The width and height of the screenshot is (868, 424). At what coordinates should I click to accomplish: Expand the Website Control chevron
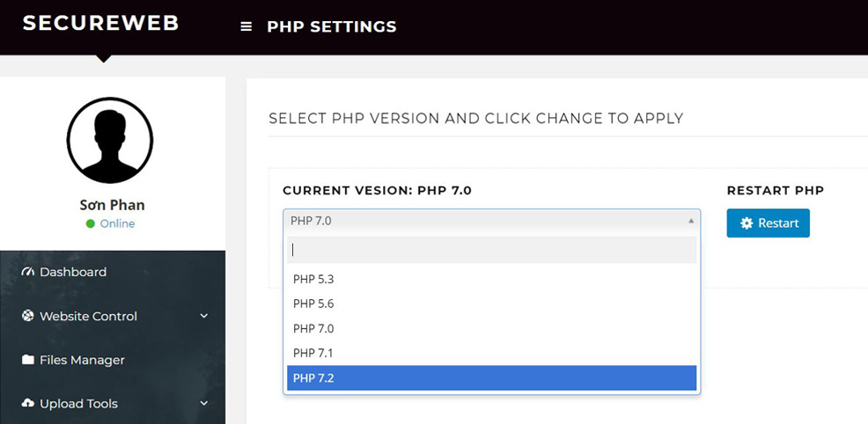click(x=204, y=316)
